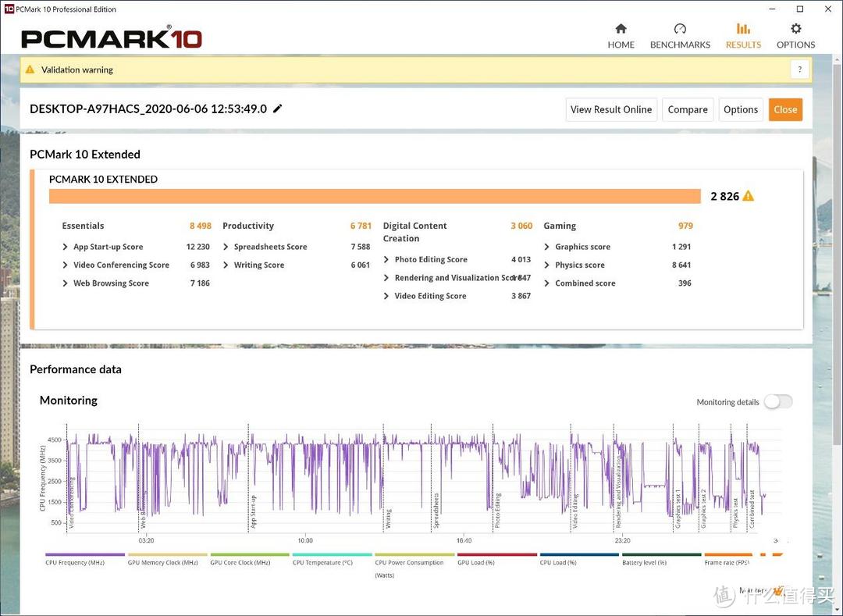
Task: Click the Benchmarks gauge icon
Action: pos(680,28)
